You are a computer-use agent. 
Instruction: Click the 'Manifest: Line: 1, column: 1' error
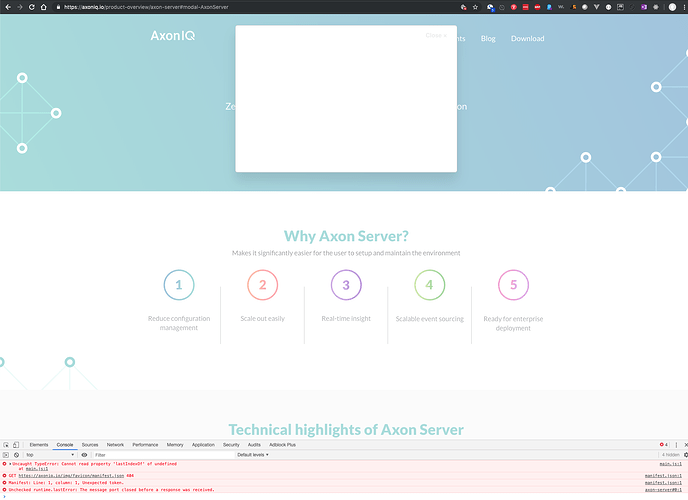tap(66, 482)
